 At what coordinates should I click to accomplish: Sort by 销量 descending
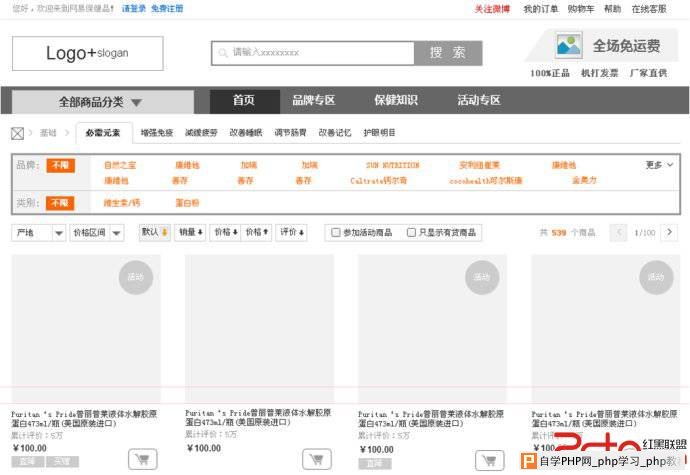click(x=191, y=232)
